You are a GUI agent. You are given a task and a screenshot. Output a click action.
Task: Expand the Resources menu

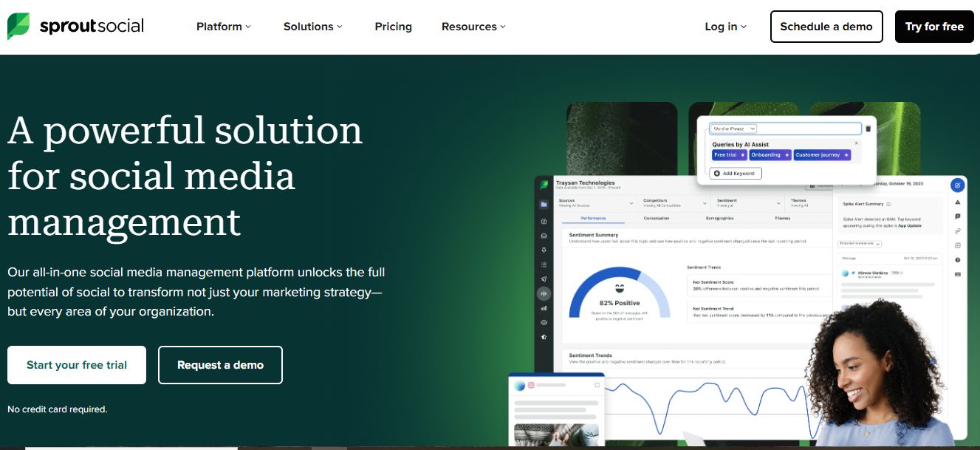coord(473,27)
